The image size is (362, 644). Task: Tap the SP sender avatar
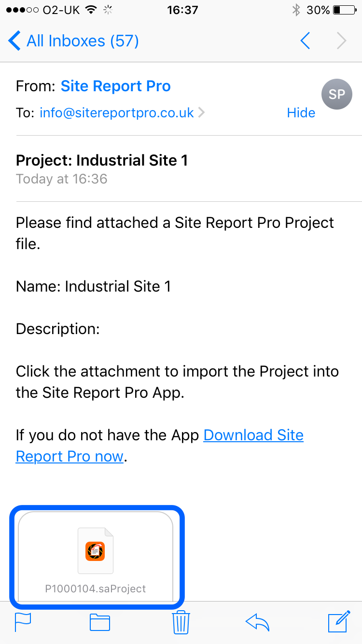[336, 94]
